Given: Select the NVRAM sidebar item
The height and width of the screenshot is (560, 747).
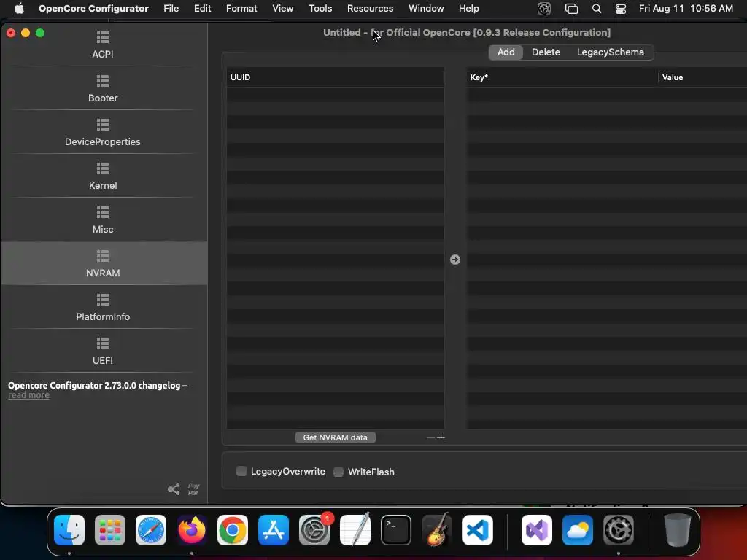Looking at the screenshot, I should coord(103,263).
